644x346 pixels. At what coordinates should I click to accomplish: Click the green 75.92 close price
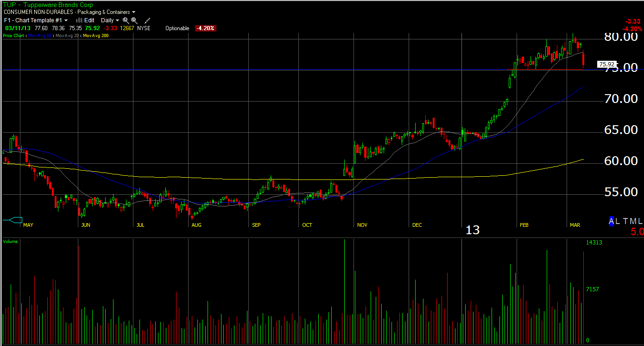[x=93, y=28]
